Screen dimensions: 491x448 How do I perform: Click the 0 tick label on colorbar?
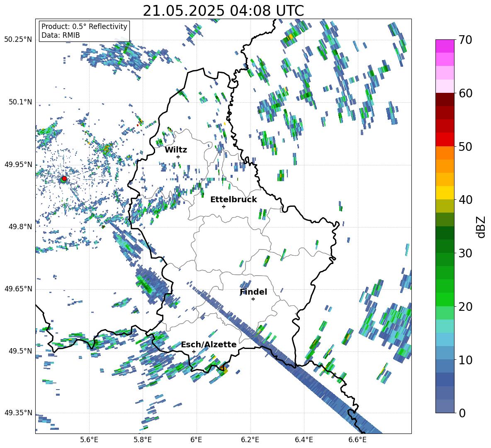pyautogui.click(x=462, y=413)
